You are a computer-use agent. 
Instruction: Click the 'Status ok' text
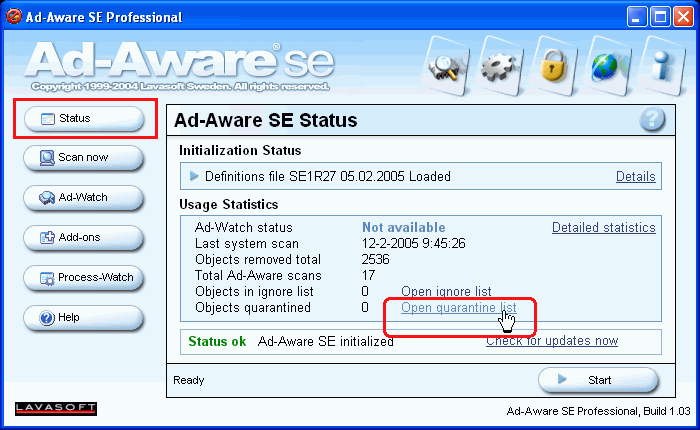pyautogui.click(x=217, y=342)
